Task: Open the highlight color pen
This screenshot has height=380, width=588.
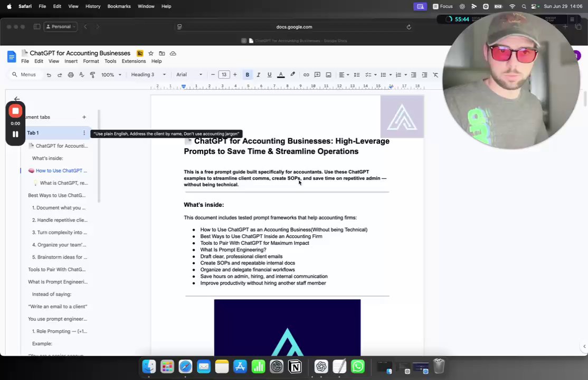Action: (x=292, y=74)
